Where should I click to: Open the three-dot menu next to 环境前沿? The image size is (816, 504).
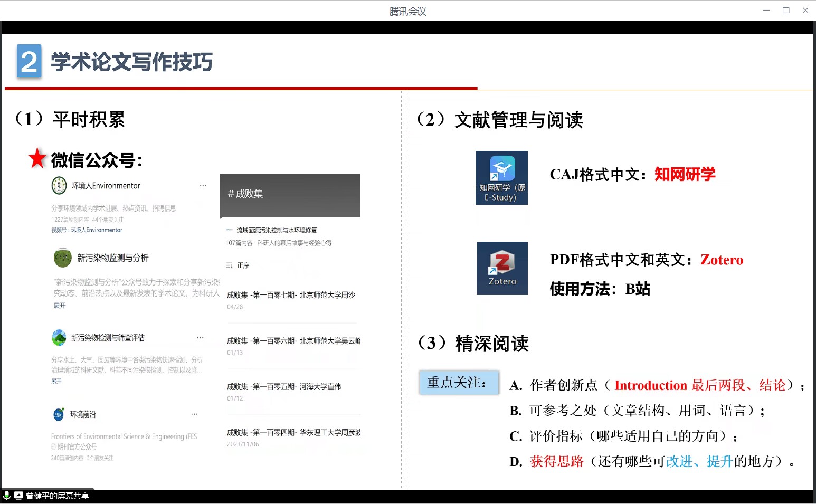tap(194, 414)
